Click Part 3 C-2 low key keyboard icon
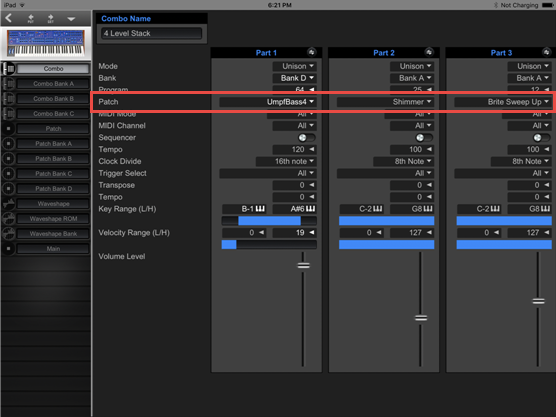556x417 pixels. click(x=495, y=209)
